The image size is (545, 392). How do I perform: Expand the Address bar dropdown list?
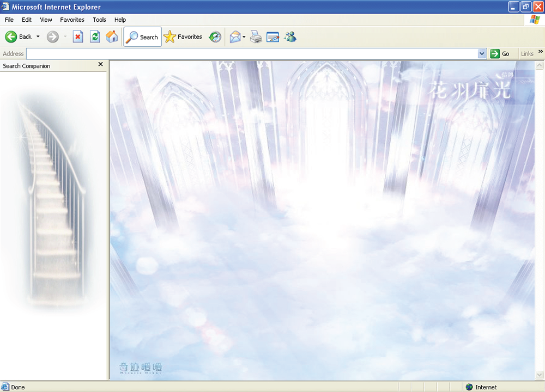coord(482,54)
